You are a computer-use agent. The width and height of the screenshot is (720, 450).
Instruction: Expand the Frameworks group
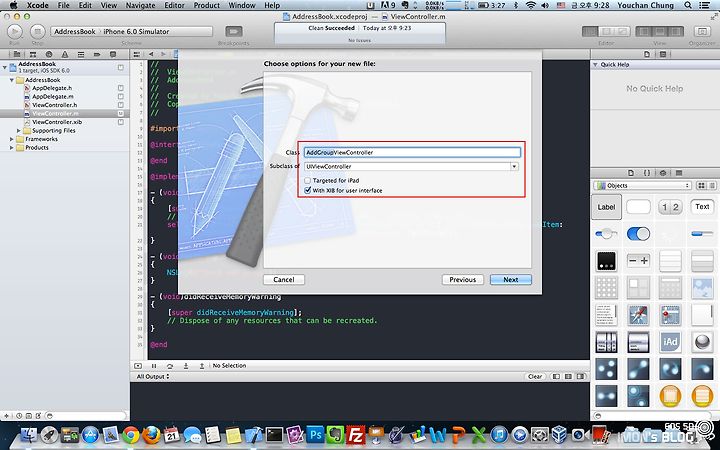12,139
